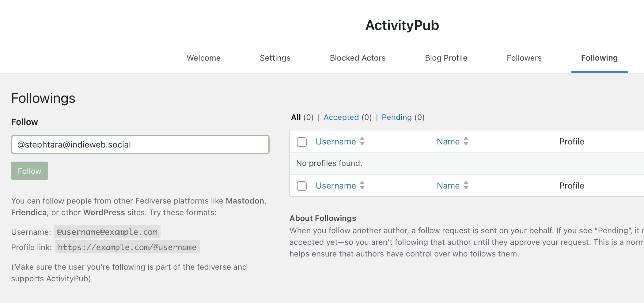
Task: Sort by Username using top header link
Action: pos(335,142)
